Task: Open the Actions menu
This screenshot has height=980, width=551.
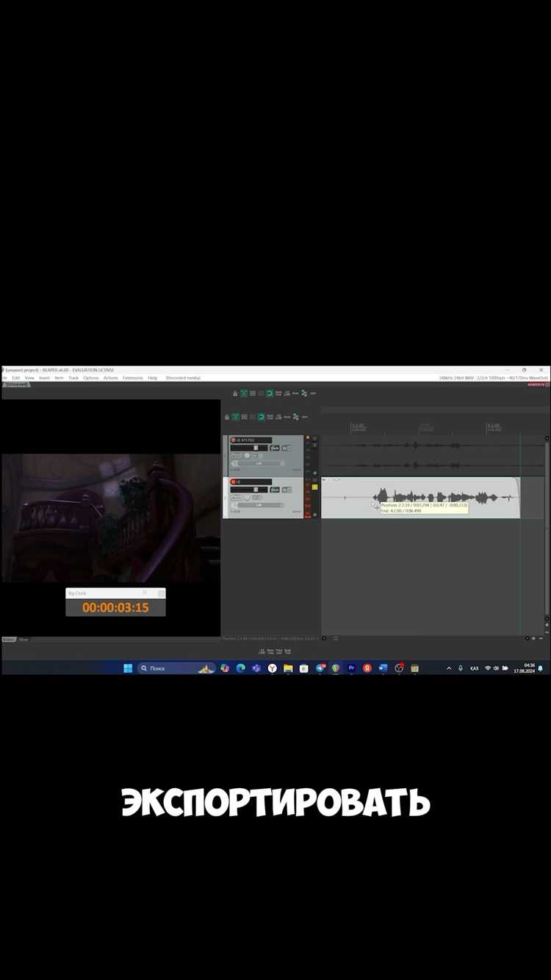Action: pos(110,378)
